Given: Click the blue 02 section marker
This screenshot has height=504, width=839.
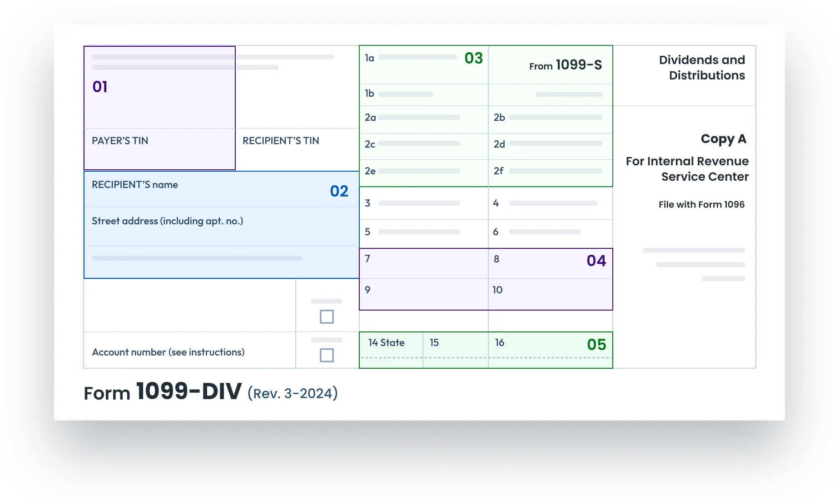Looking at the screenshot, I should pyautogui.click(x=339, y=191).
